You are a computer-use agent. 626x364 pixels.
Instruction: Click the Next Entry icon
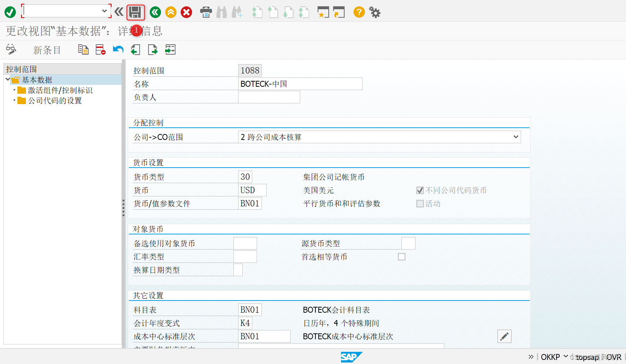153,49
